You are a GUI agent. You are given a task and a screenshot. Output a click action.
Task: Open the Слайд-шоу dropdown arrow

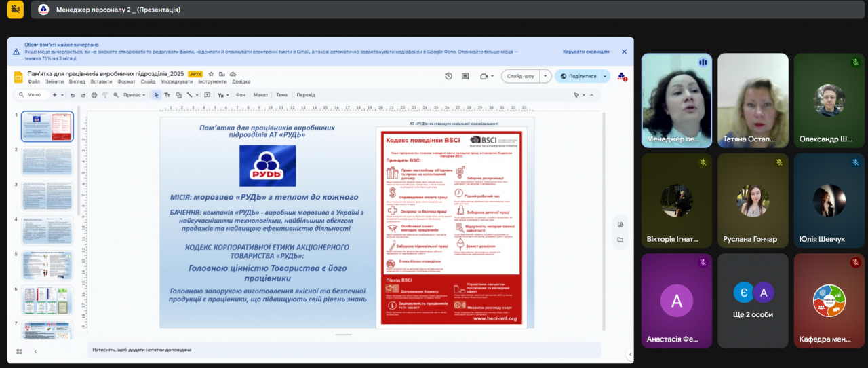(545, 76)
